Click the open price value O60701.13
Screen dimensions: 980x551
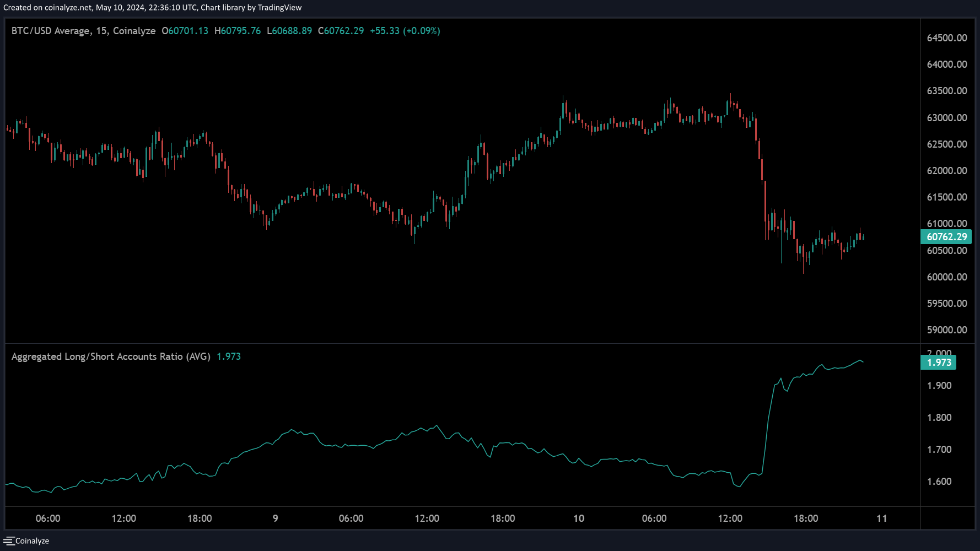click(185, 31)
